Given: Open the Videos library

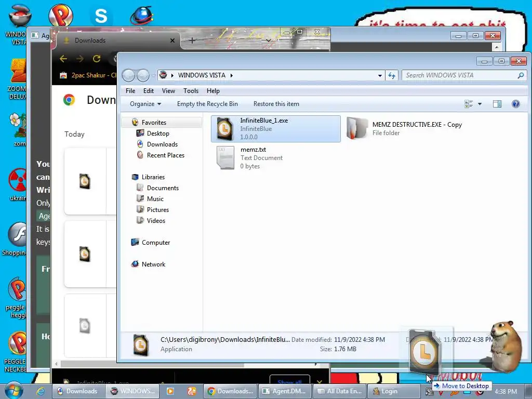Looking at the screenshot, I should 156,220.
